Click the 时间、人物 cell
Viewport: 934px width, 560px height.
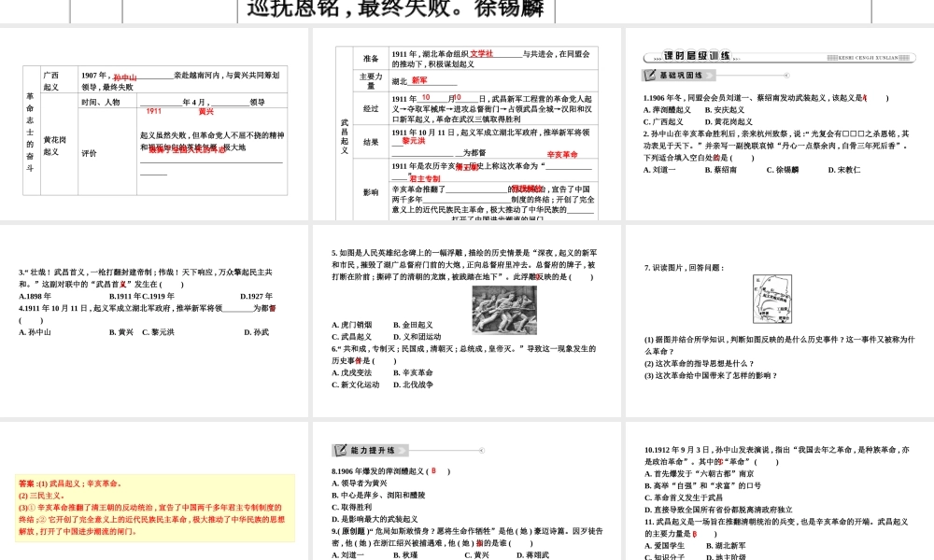click(107, 102)
